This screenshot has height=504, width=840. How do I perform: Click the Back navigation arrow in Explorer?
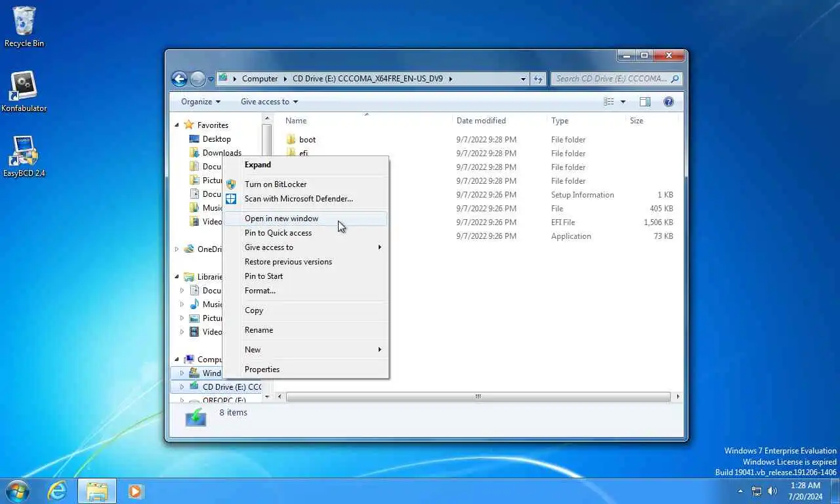pyautogui.click(x=179, y=79)
